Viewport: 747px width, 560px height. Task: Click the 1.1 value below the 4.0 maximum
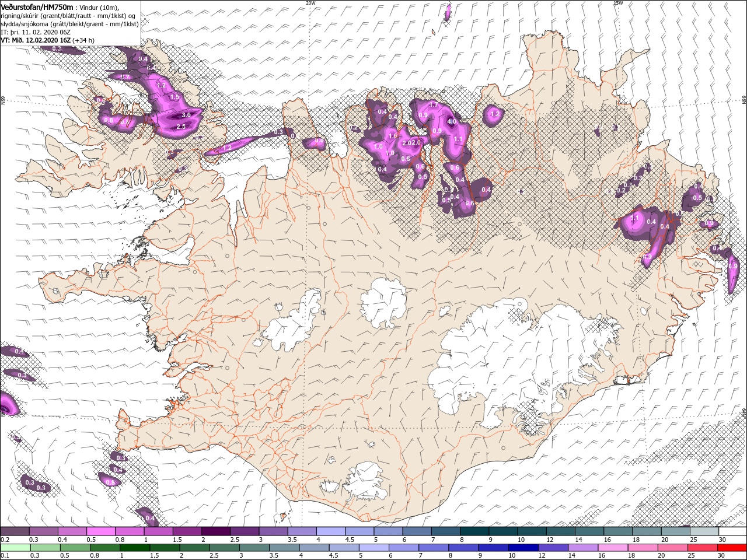[x=458, y=139]
